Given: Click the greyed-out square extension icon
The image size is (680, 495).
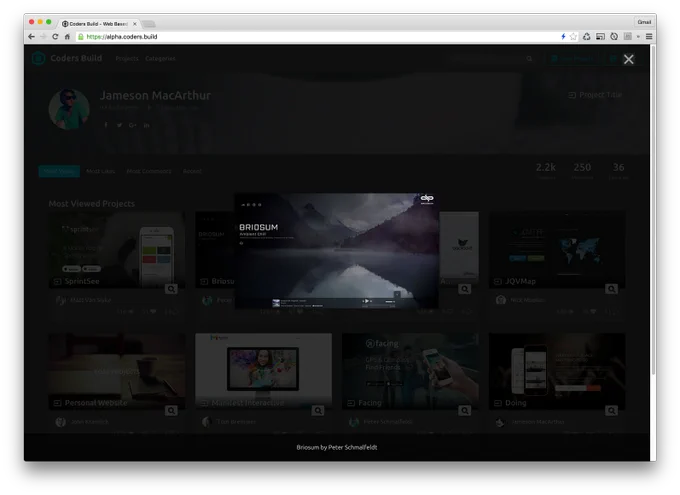Looking at the screenshot, I should click(x=628, y=37).
